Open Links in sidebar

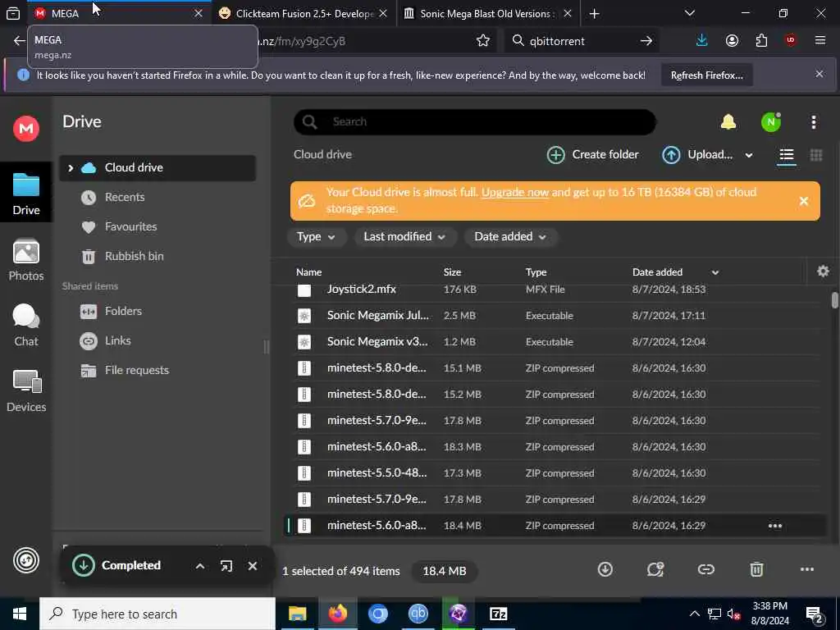117,340
